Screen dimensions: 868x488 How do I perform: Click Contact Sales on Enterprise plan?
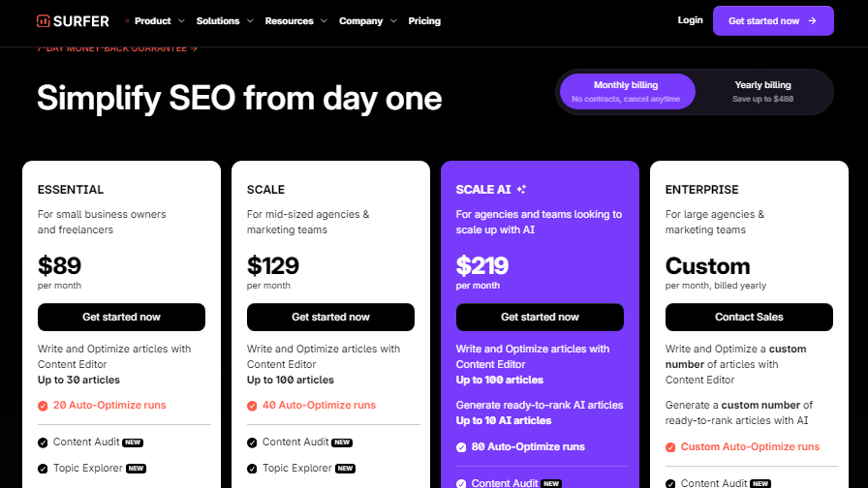tap(749, 317)
